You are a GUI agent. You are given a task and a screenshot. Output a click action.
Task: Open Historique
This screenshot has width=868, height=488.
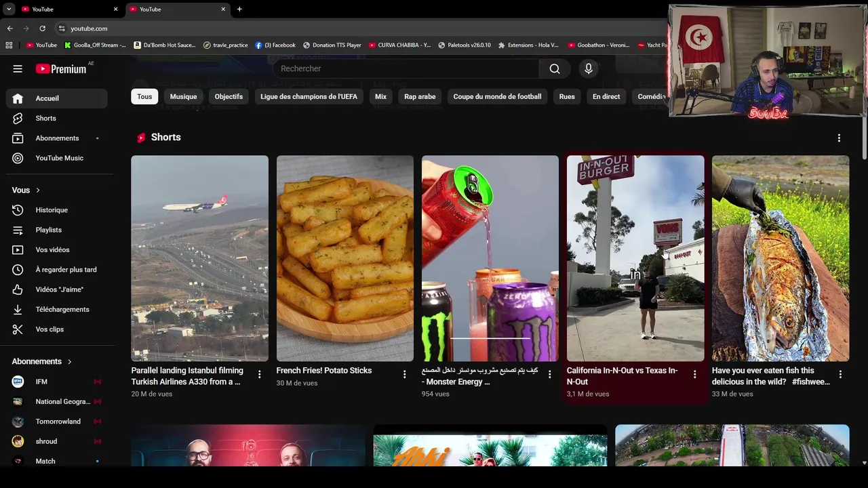[x=57, y=210]
